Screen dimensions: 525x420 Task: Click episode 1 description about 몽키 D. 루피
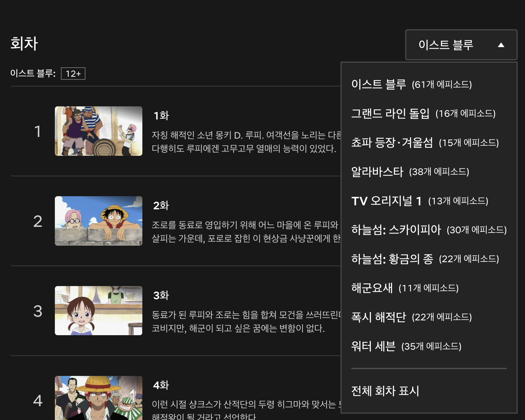coord(246,142)
